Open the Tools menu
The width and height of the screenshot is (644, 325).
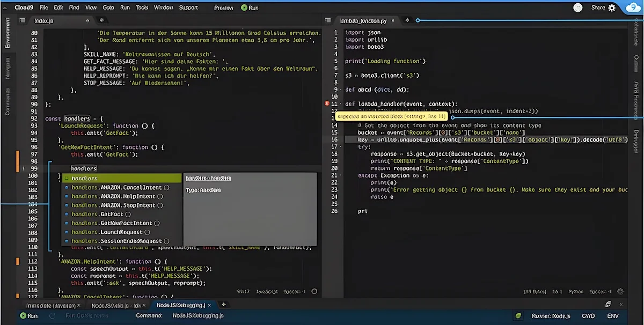tap(142, 8)
